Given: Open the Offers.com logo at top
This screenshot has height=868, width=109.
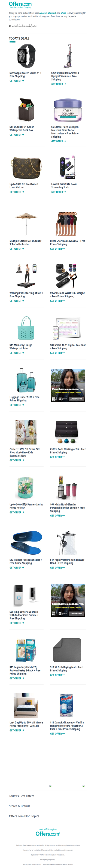Looking at the screenshot, I should (x=20, y=4).
